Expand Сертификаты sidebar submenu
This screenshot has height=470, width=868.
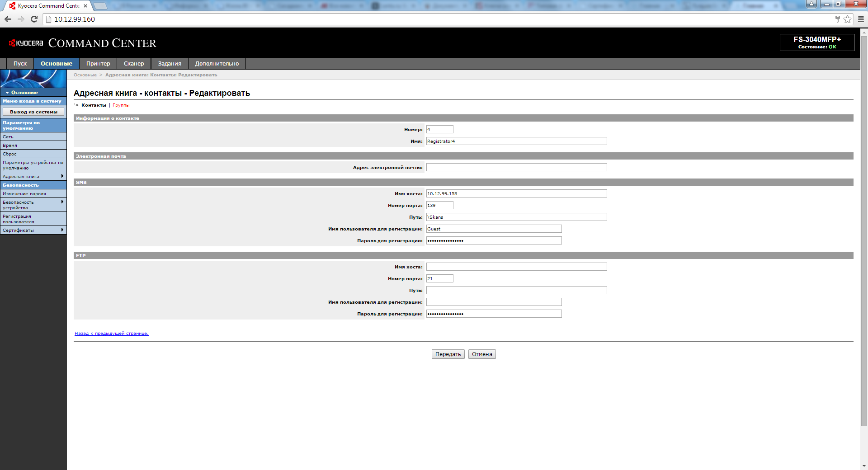(x=33, y=230)
